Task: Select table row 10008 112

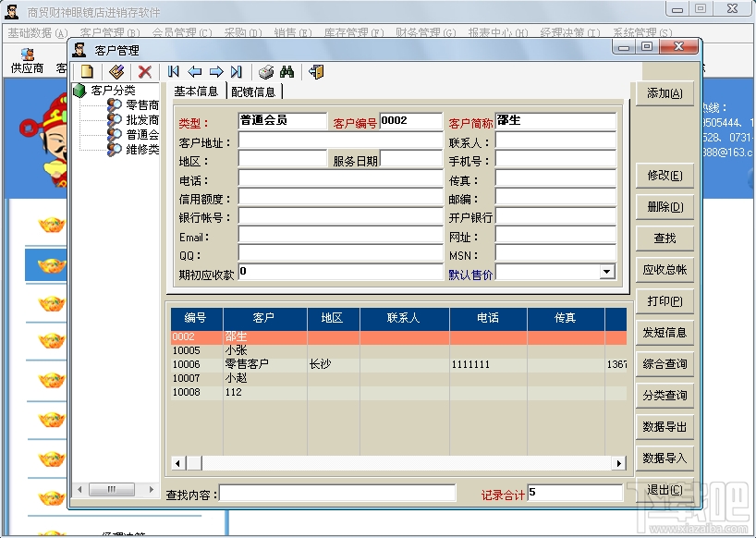Action: 398,393
